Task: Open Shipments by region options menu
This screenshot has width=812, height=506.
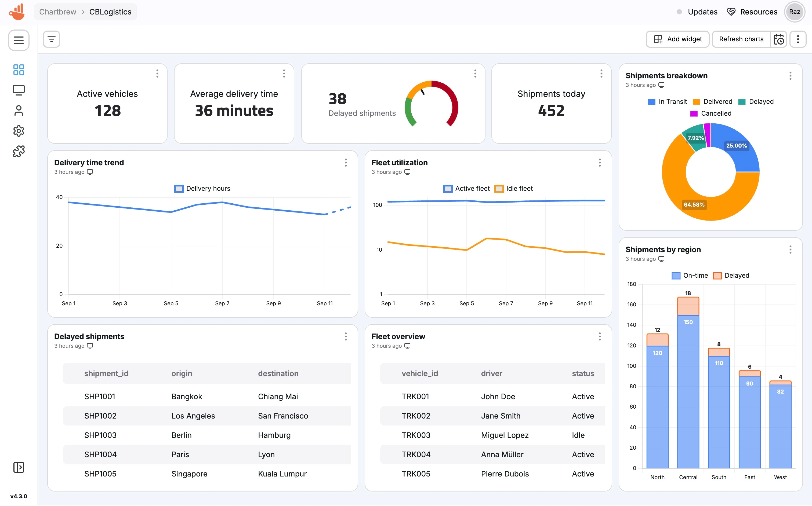Action: point(790,250)
